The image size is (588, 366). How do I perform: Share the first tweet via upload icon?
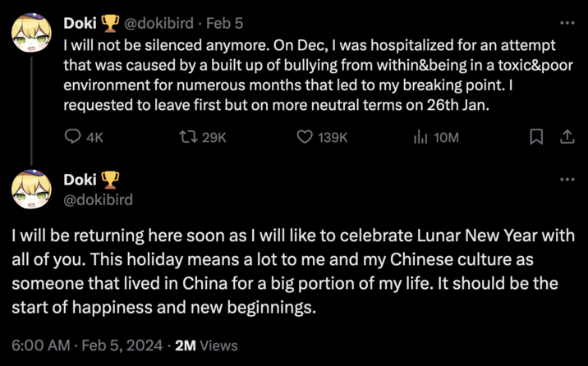[x=566, y=138]
